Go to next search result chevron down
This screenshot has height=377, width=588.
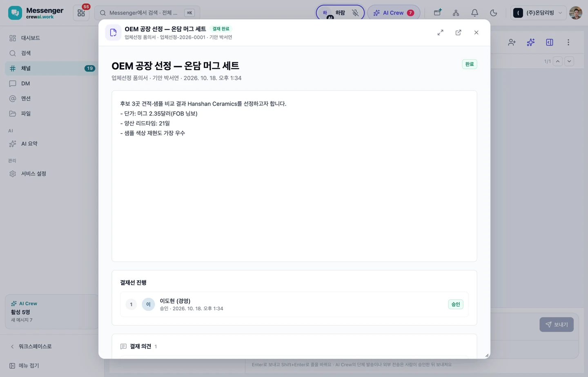point(569,61)
